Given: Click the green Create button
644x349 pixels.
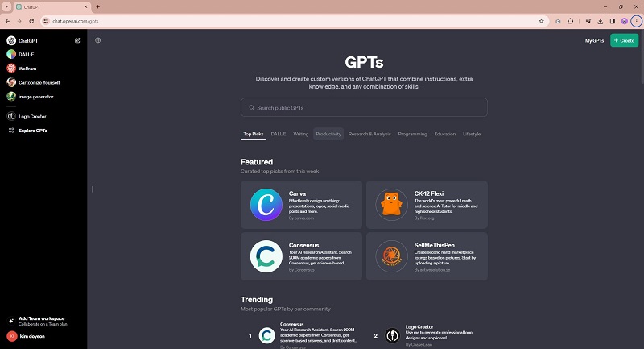Looking at the screenshot, I should [x=625, y=40].
